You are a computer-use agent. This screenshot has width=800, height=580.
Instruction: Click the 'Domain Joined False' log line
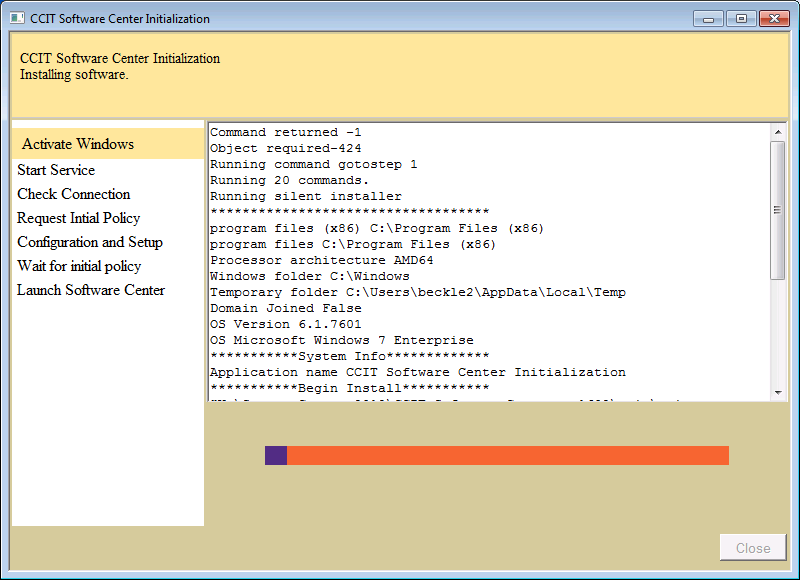[286, 308]
